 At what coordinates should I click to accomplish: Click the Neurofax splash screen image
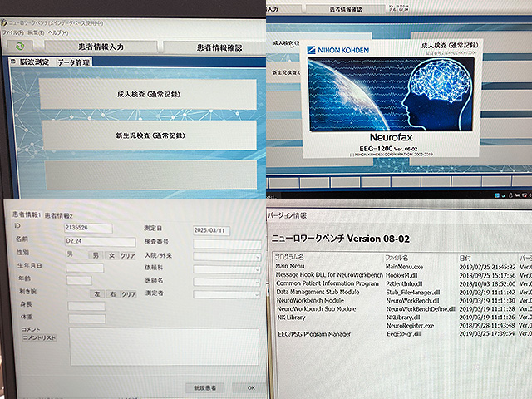point(391,94)
